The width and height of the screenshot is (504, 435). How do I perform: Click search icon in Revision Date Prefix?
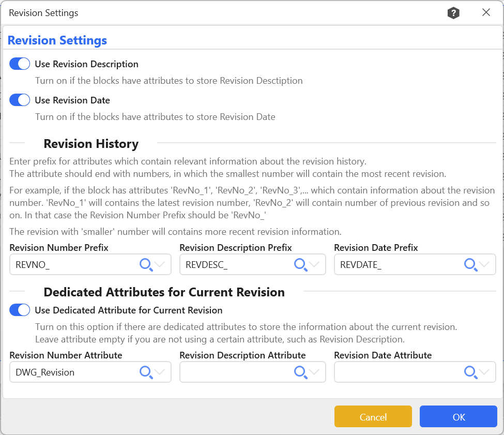(470, 265)
